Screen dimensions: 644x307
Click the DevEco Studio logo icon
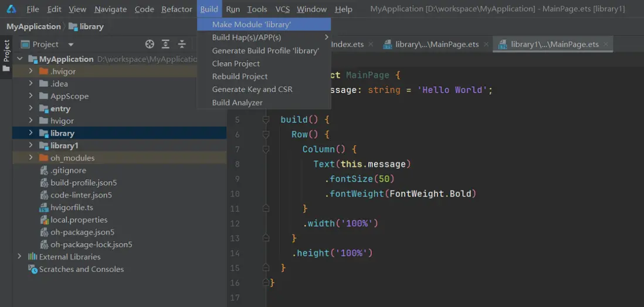[x=11, y=9]
